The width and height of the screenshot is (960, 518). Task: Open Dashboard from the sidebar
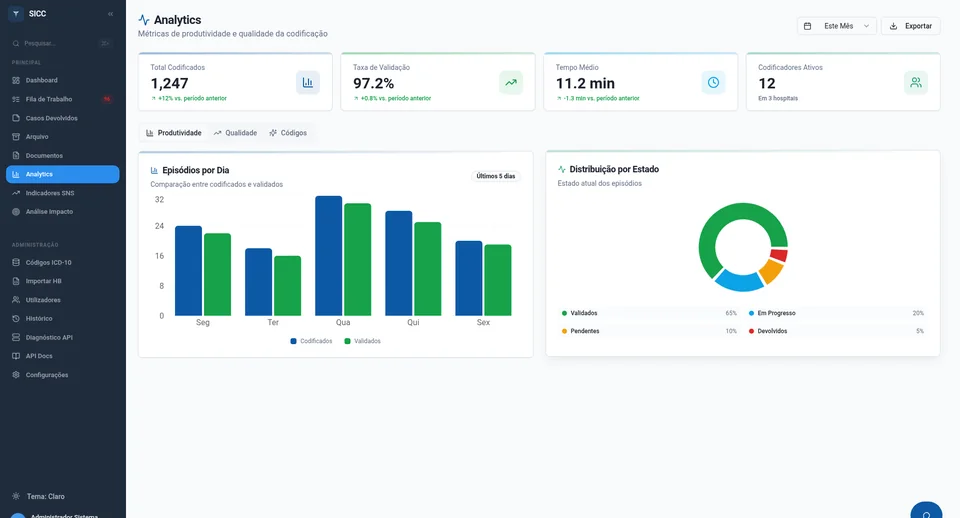coord(62,80)
